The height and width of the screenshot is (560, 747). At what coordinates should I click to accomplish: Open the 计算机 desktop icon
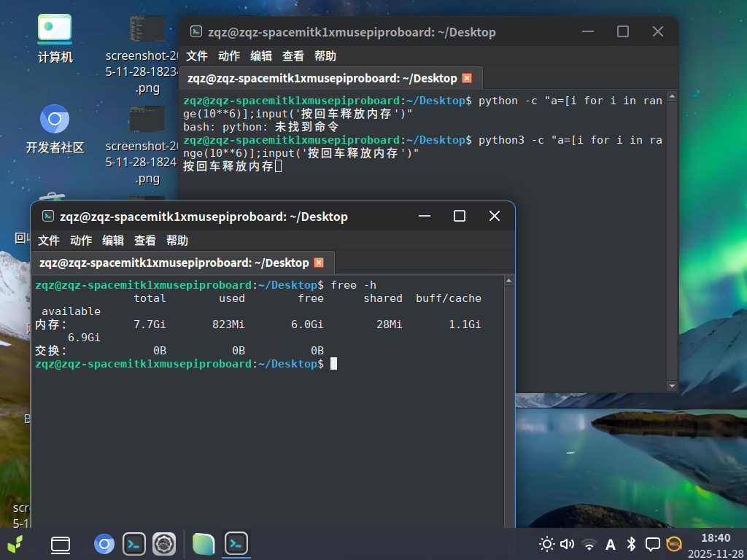pos(55,38)
